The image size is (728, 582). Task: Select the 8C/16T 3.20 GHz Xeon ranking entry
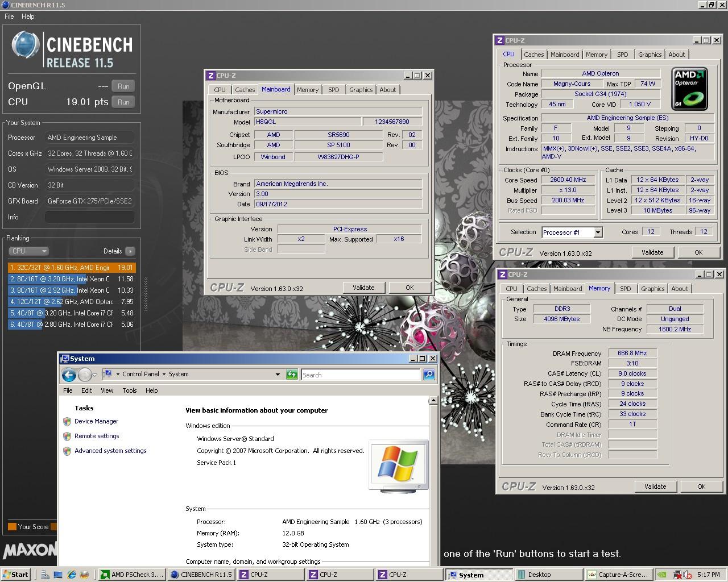pyautogui.click(x=72, y=279)
